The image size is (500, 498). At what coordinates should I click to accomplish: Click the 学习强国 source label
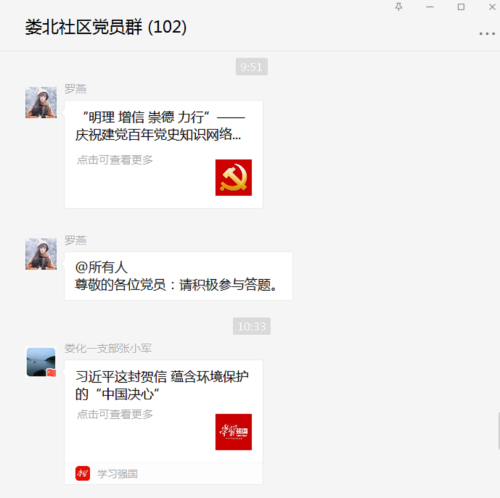click(x=117, y=474)
